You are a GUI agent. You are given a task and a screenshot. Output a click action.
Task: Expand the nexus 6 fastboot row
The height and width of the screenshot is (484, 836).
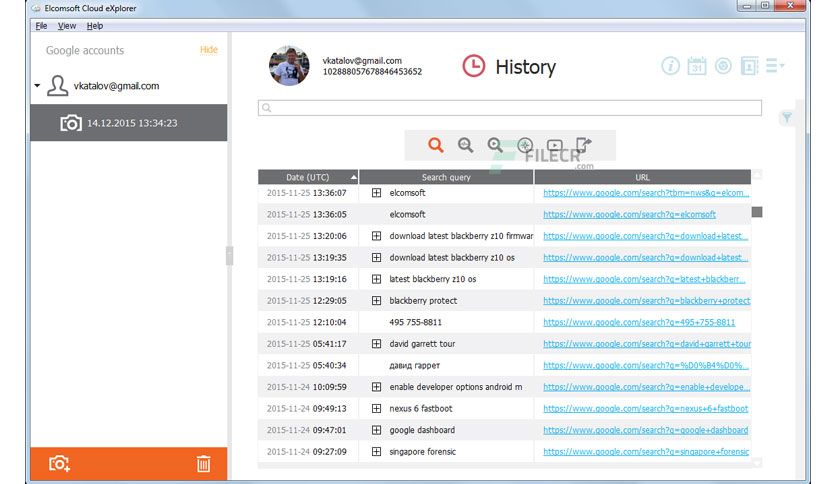point(376,408)
